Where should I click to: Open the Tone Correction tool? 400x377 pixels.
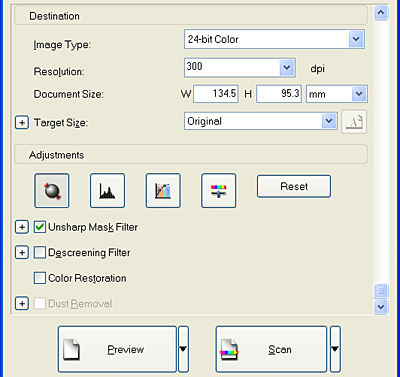[163, 191]
